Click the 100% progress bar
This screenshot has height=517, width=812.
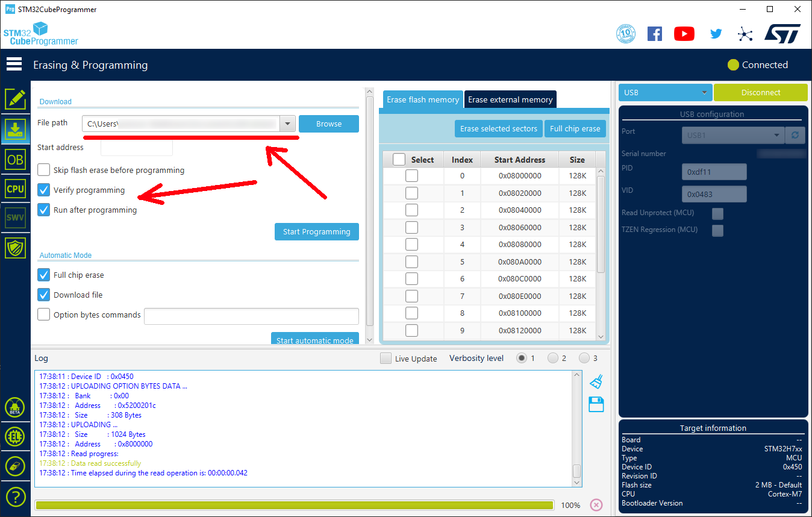[294, 505]
